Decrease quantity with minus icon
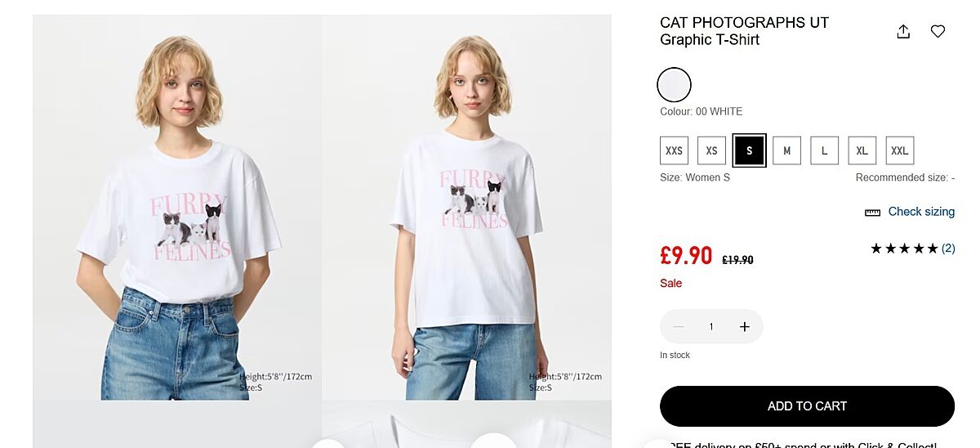The width and height of the screenshot is (980, 448). point(679,327)
